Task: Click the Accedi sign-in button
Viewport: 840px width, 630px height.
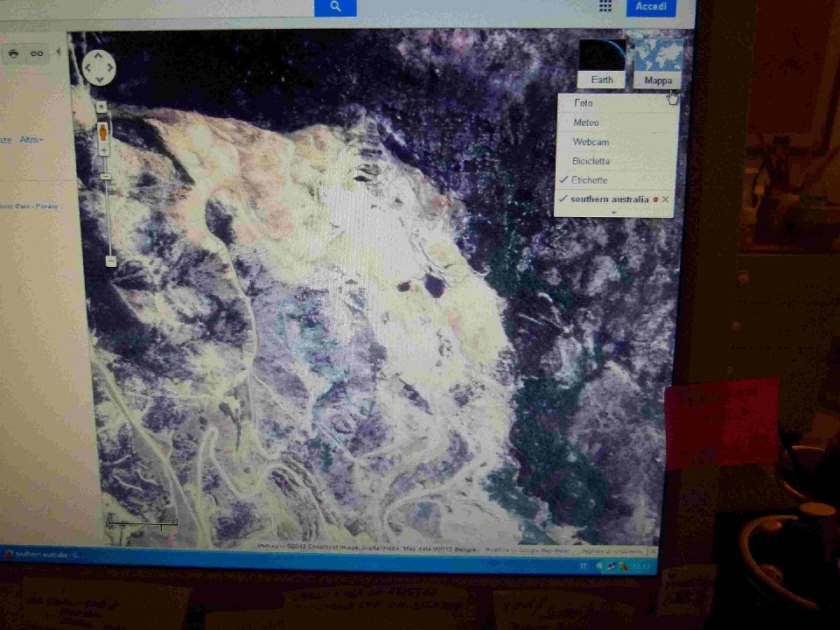Action: pyautogui.click(x=651, y=7)
